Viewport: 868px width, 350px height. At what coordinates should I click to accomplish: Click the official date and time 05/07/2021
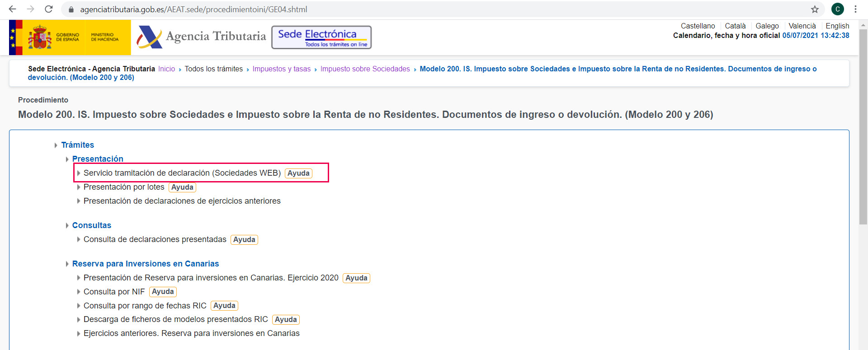pos(816,35)
